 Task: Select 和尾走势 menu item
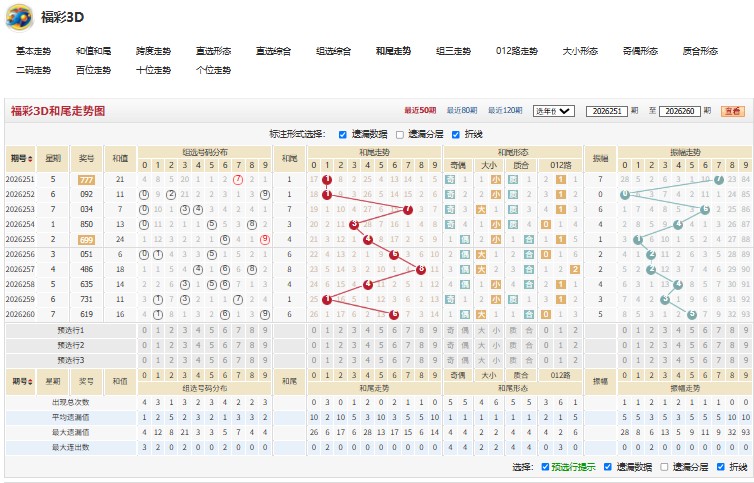[393, 51]
